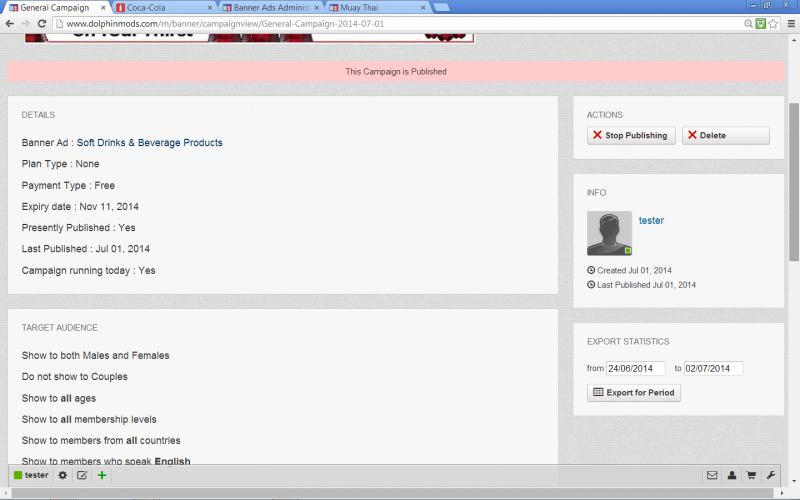The image size is (800, 500).
Task: Click the export to date field
Action: [713, 368]
